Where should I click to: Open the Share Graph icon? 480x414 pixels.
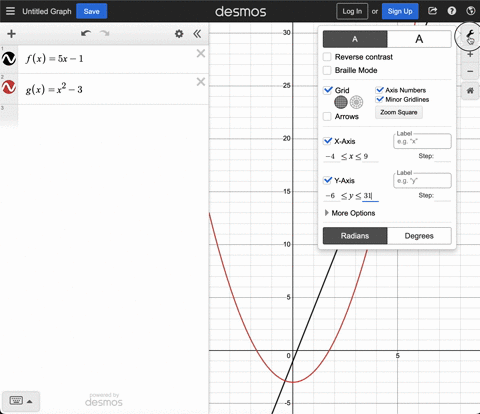(432, 11)
